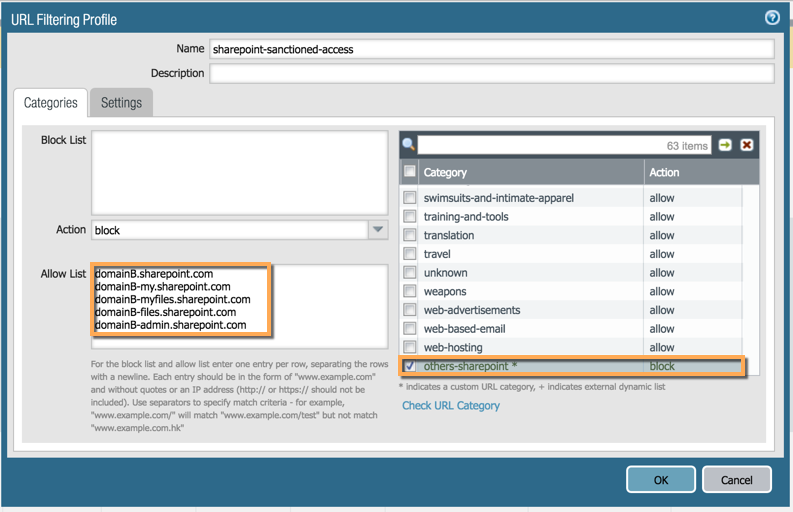This screenshot has height=512, width=793.
Task: Click the category search magnifier icon
Action: tap(409, 145)
